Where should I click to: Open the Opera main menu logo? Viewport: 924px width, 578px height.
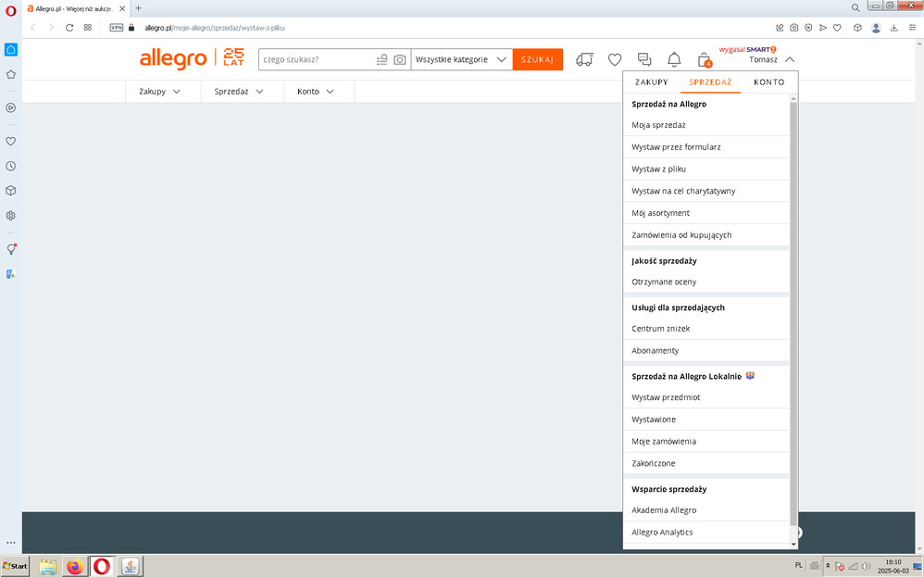[x=10, y=10]
